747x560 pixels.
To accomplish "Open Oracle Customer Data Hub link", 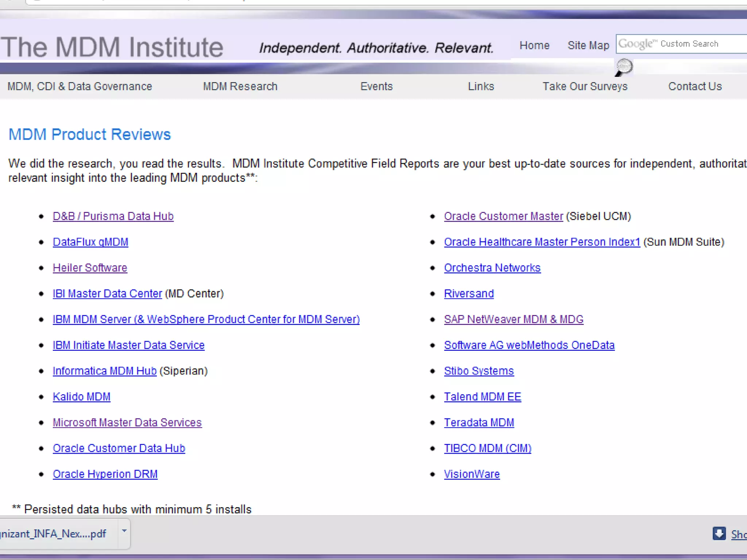I will (x=119, y=448).
